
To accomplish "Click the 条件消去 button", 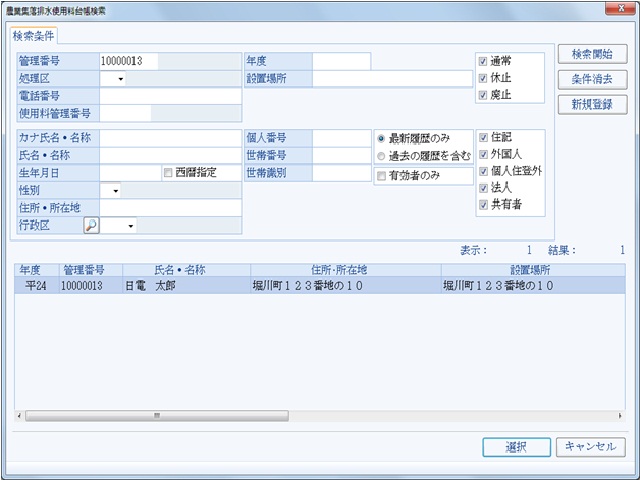I will point(592,79).
